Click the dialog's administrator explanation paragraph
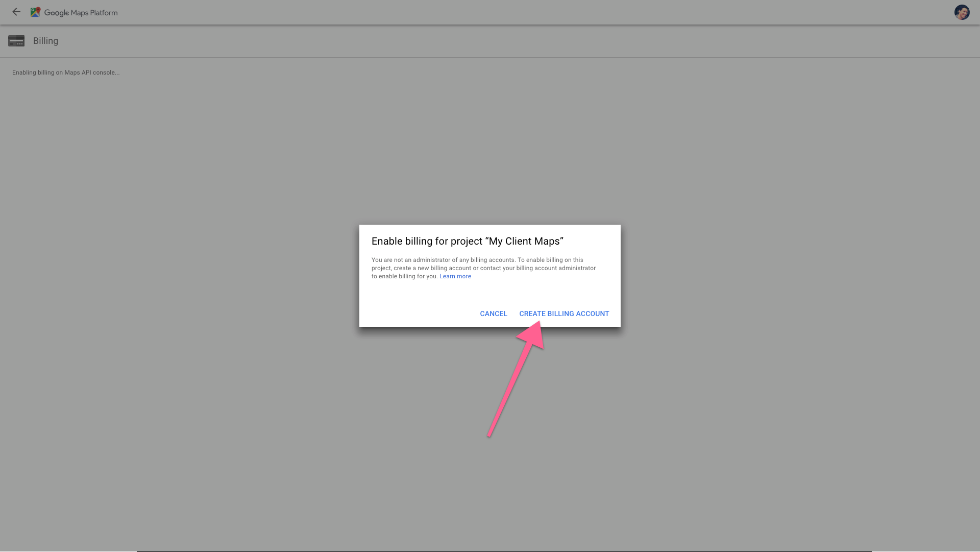980x552 pixels. [x=483, y=268]
